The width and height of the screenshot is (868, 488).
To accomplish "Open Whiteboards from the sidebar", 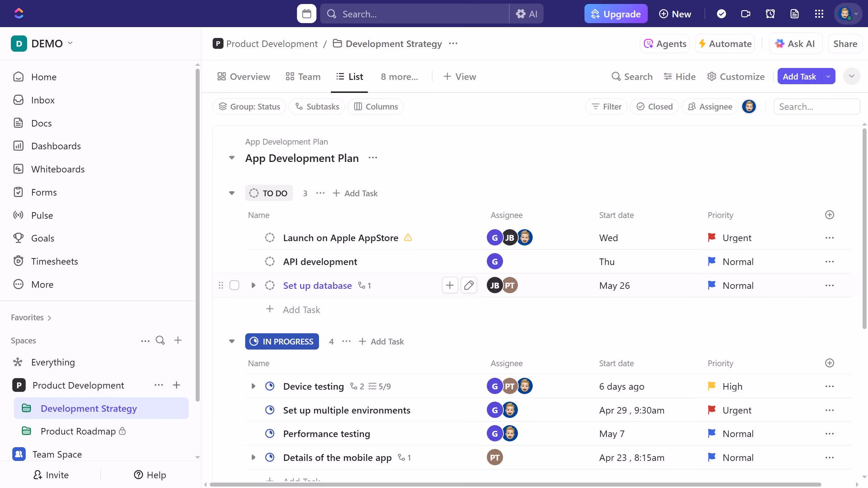I will (58, 169).
